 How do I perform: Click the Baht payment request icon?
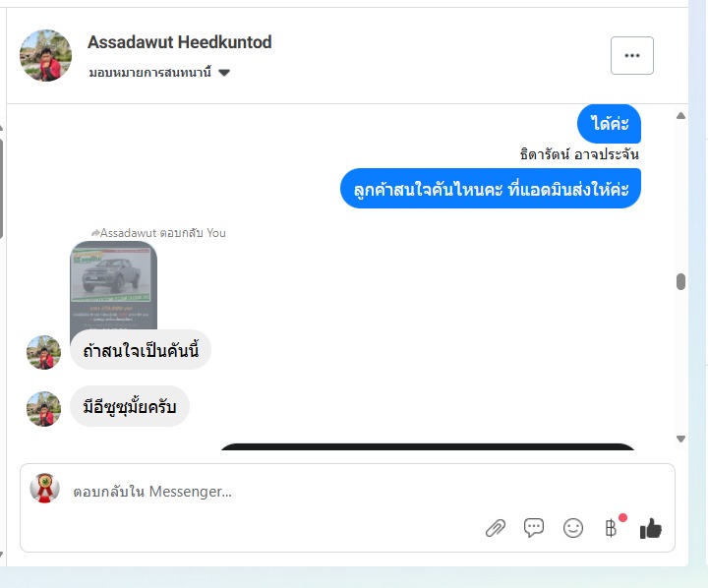[x=611, y=527]
